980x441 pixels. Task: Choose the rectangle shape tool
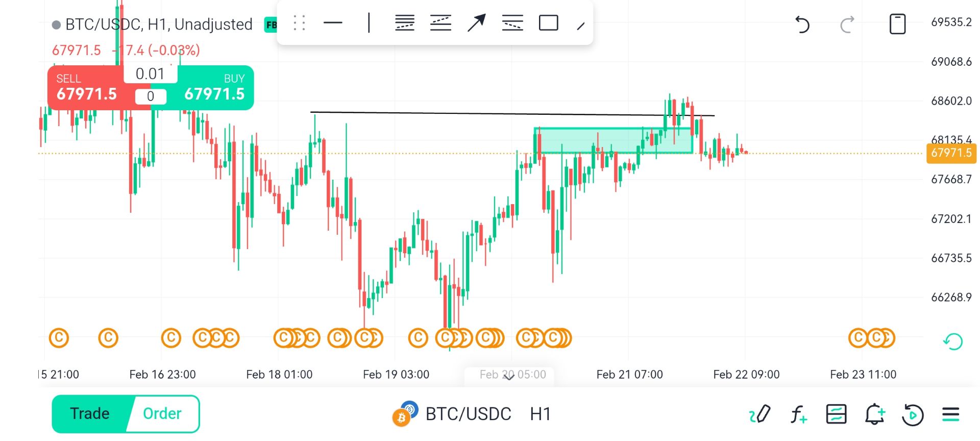click(x=548, y=23)
